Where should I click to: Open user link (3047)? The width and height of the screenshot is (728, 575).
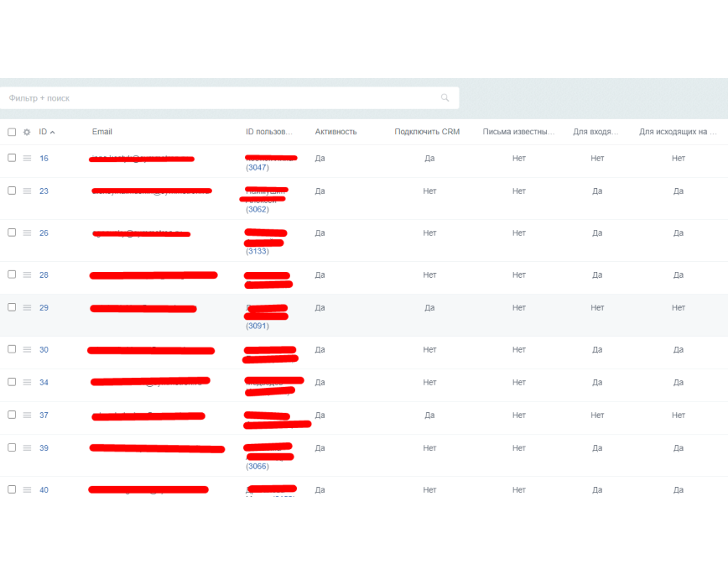point(257,167)
